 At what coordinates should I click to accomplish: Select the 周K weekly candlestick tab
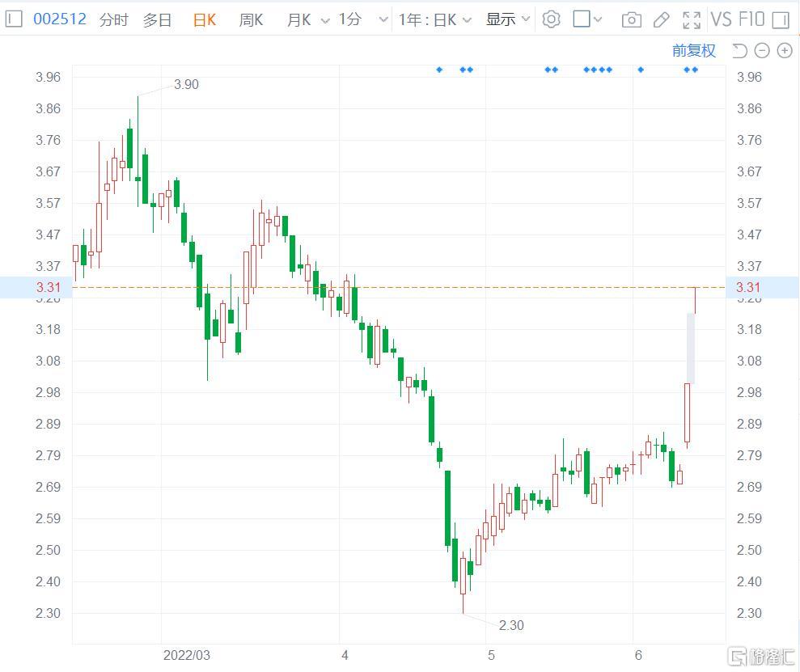(251, 20)
